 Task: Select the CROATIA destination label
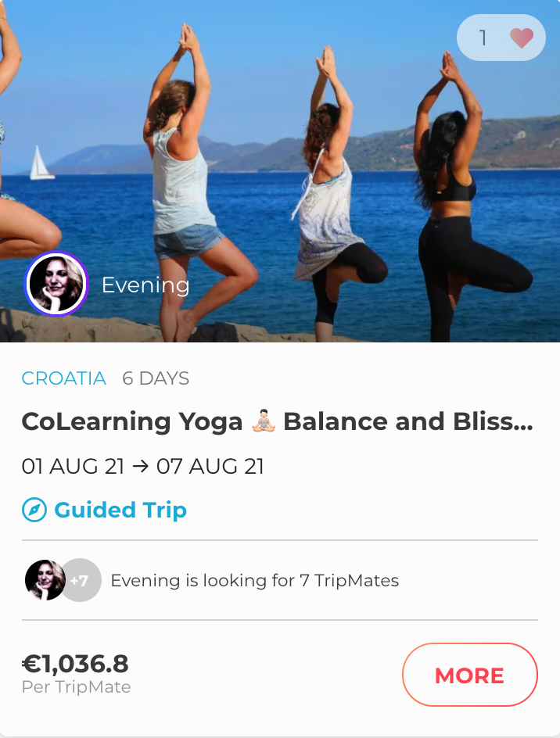(x=63, y=378)
